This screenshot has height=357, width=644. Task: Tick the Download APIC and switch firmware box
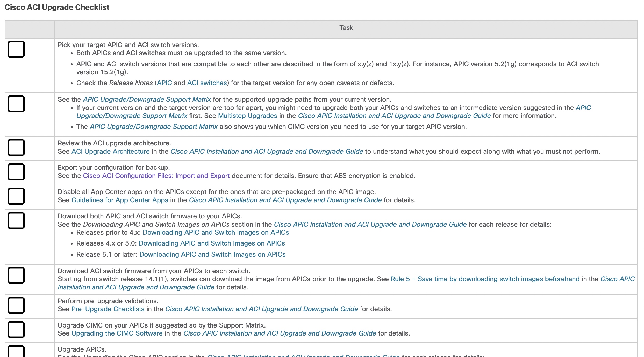(16, 220)
